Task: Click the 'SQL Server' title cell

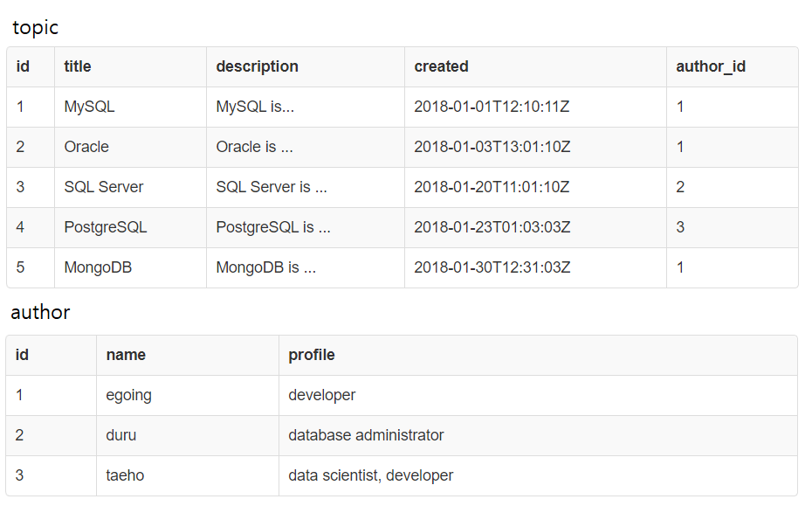Action: (x=130, y=187)
